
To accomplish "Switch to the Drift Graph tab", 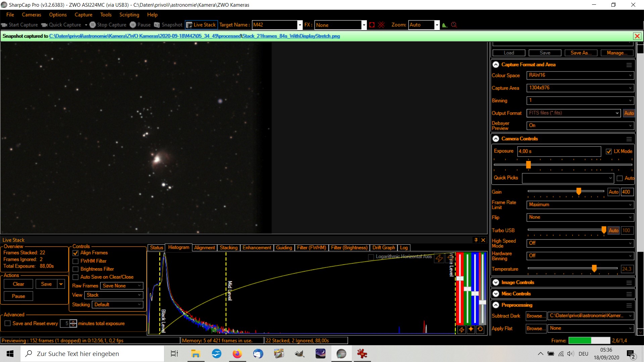I will tap(383, 248).
